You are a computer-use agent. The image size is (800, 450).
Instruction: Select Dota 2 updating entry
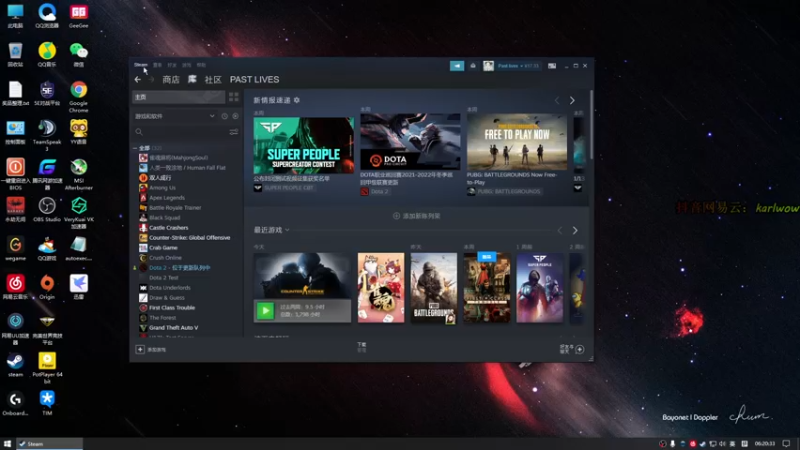tap(174, 268)
